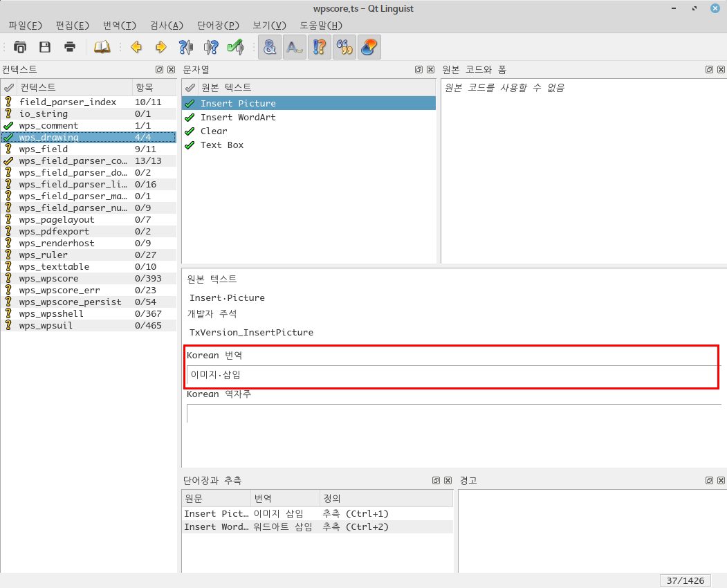Float the 문자열 panel

coord(418,70)
